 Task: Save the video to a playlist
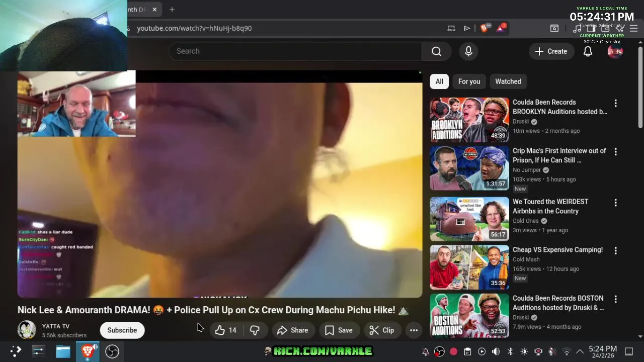point(339,330)
